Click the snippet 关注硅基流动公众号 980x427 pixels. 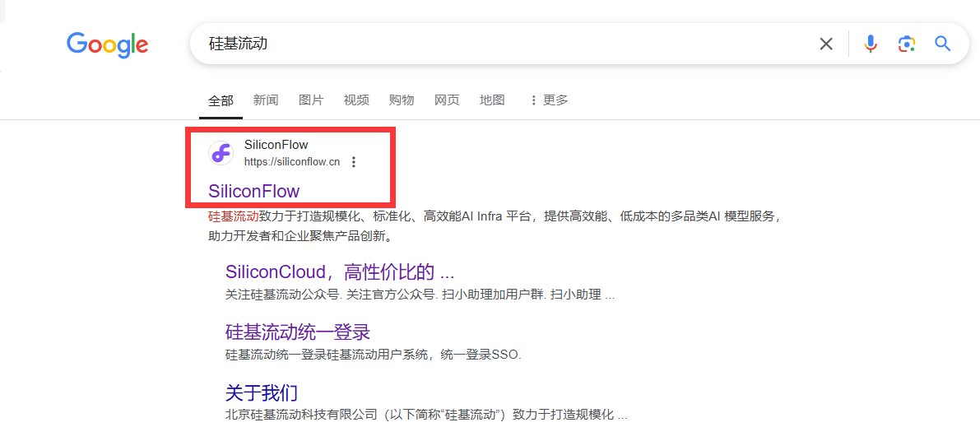(x=420, y=295)
